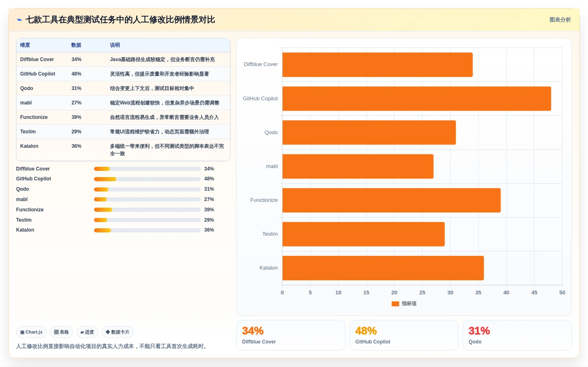The image size is (588, 367).
Task: Click description 结合变更上下文后，测试目标相对集中
Action: coord(152,88)
